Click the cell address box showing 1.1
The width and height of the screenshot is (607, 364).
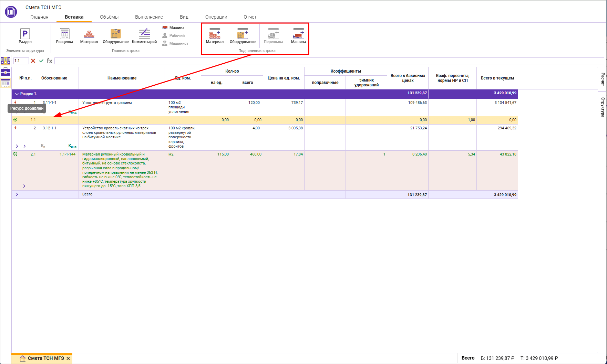pyautogui.click(x=21, y=61)
